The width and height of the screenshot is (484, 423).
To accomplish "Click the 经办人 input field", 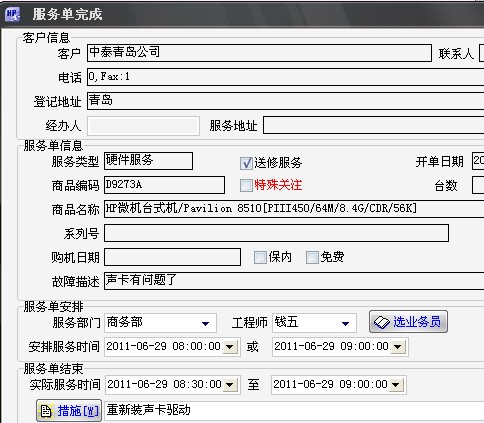I will pos(143,126).
